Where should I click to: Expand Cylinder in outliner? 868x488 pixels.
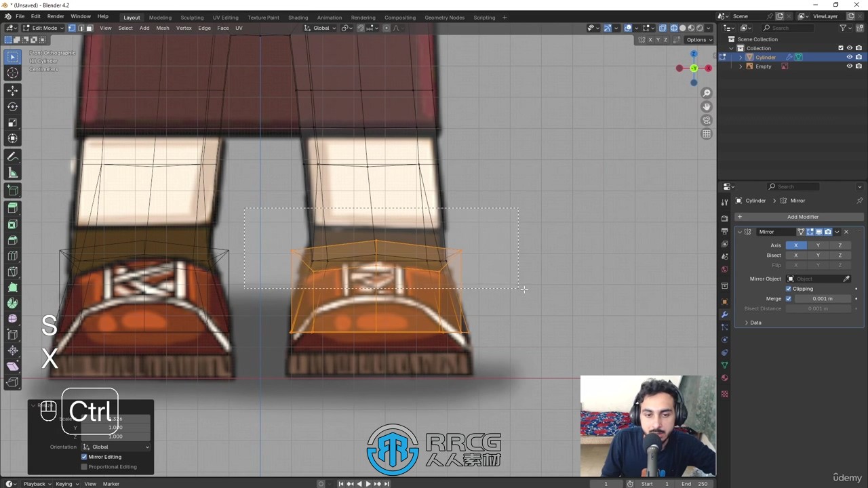pos(741,57)
